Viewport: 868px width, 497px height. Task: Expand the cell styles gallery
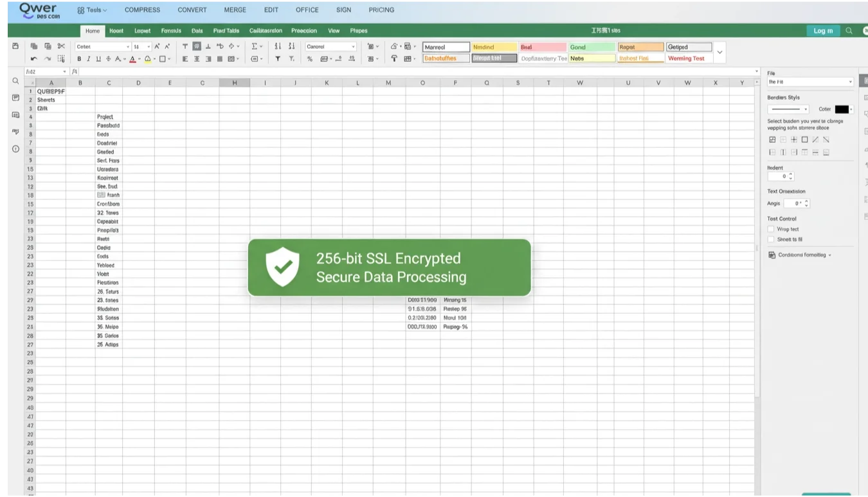tap(719, 52)
